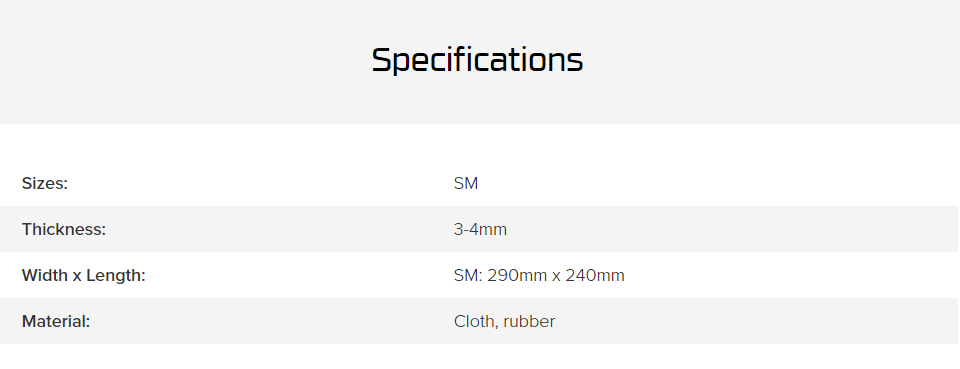Select the Width x Length: label
Viewport: 960px width, 369px height.
(83, 275)
